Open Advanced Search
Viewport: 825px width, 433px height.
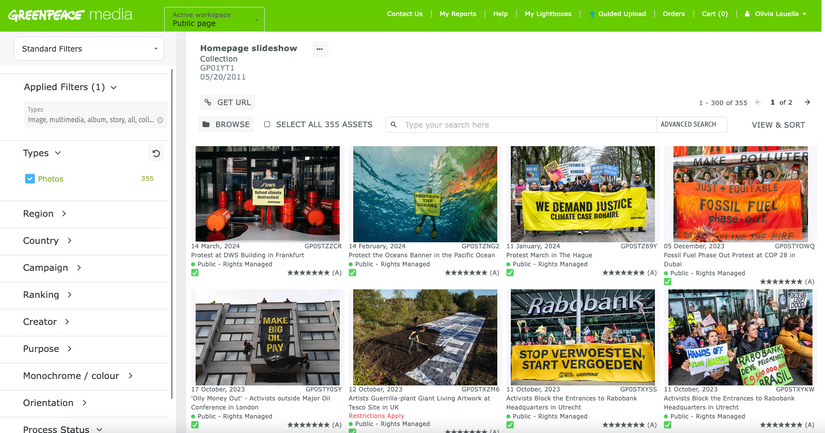point(688,125)
